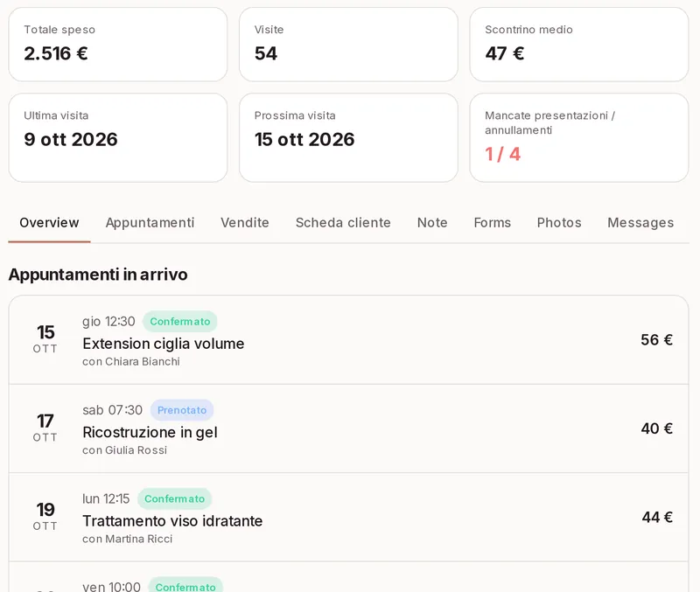The image size is (700, 592).
Task: Click the Totale speso value 2.516 €
Action: (x=56, y=53)
